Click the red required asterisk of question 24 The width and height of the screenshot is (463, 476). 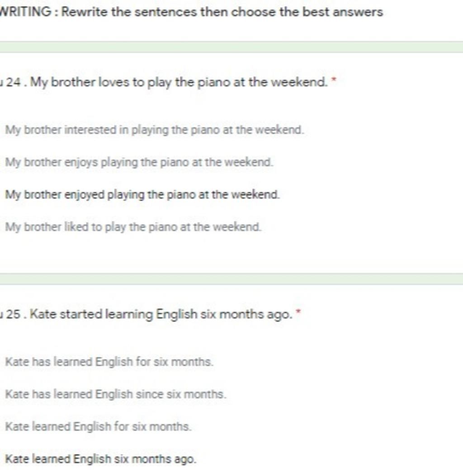click(x=334, y=80)
